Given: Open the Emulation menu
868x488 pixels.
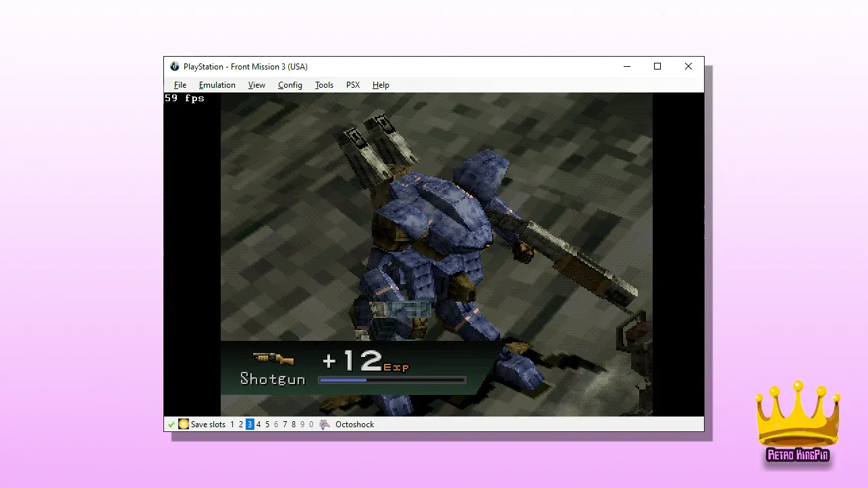Looking at the screenshot, I should pyautogui.click(x=217, y=85).
